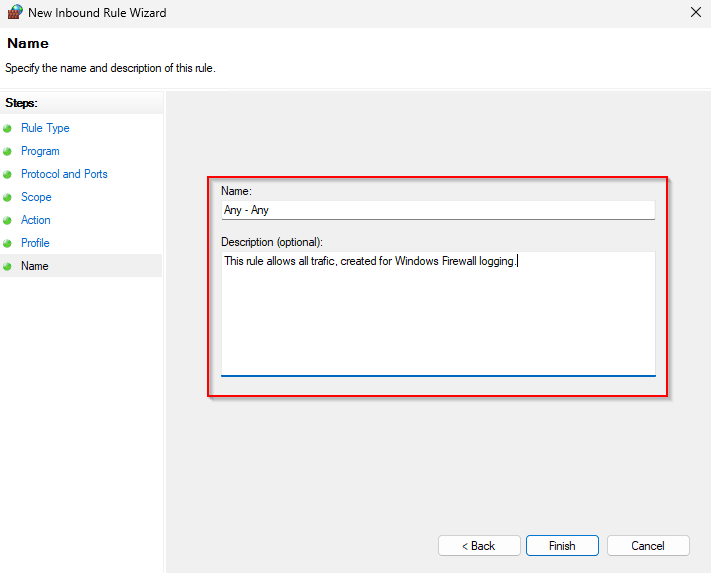Click Finish to create the rule

tap(562, 546)
